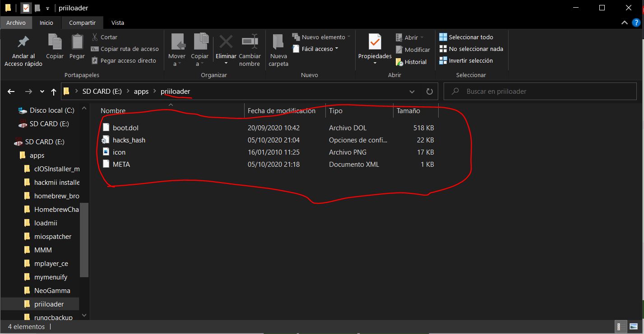Click Seleccionar todo

tap(471, 37)
